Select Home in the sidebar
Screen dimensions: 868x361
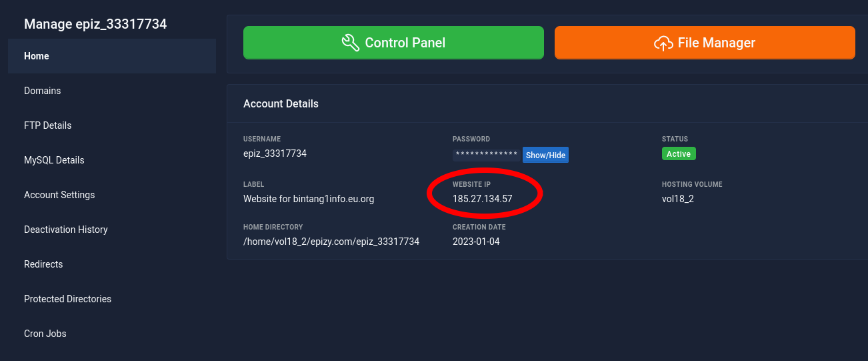click(x=37, y=56)
